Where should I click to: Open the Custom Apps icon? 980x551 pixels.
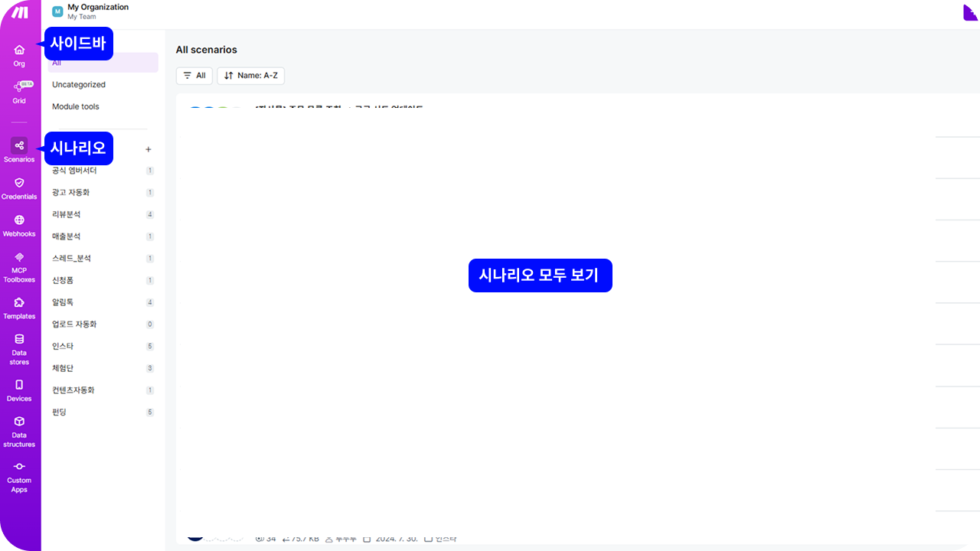click(19, 467)
